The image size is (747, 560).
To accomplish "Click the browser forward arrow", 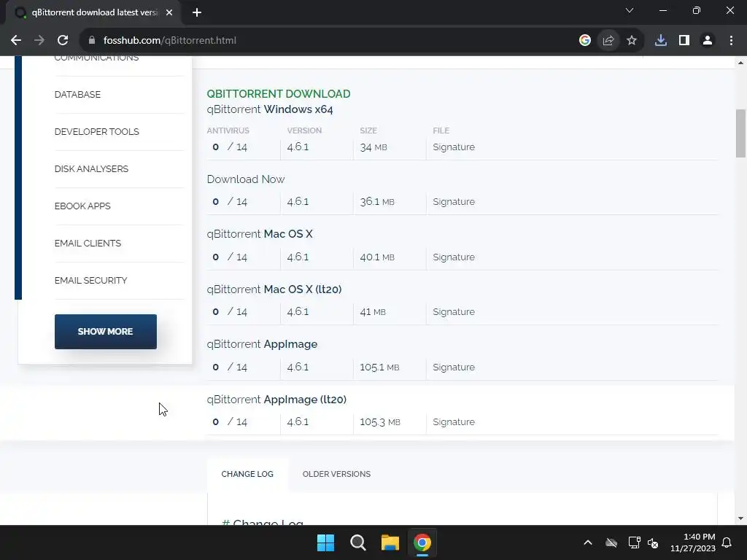I will pos(39,41).
